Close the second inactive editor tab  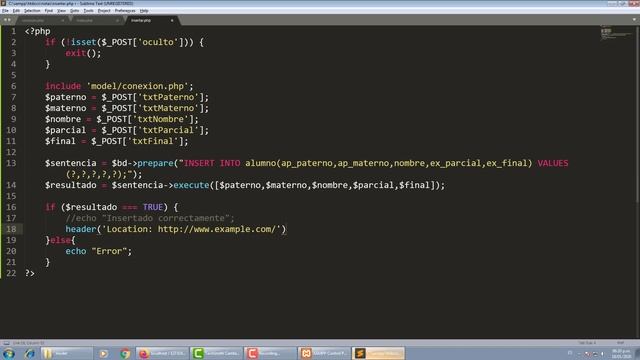[x=117, y=20]
